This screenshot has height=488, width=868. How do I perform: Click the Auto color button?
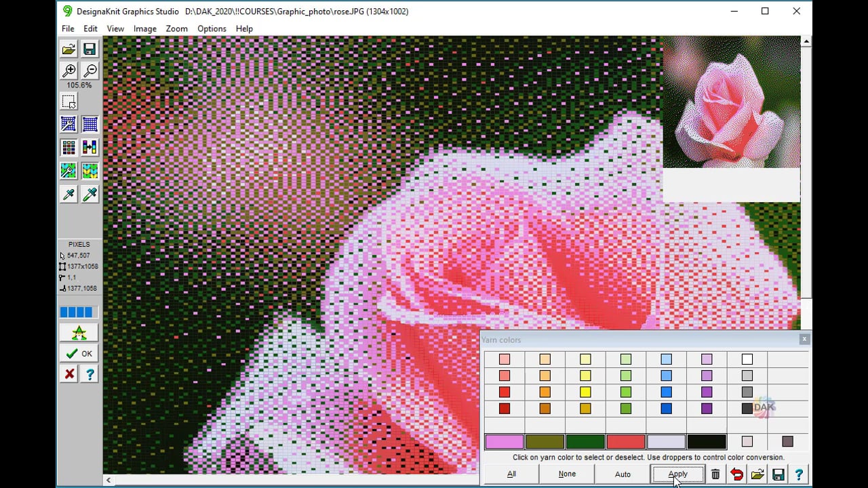pyautogui.click(x=623, y=474)
